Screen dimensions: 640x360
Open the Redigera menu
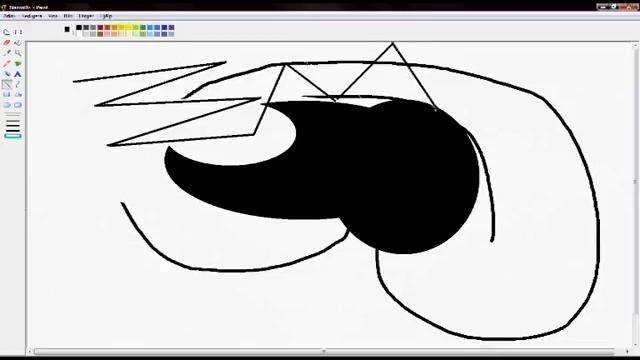click(32, 16)
